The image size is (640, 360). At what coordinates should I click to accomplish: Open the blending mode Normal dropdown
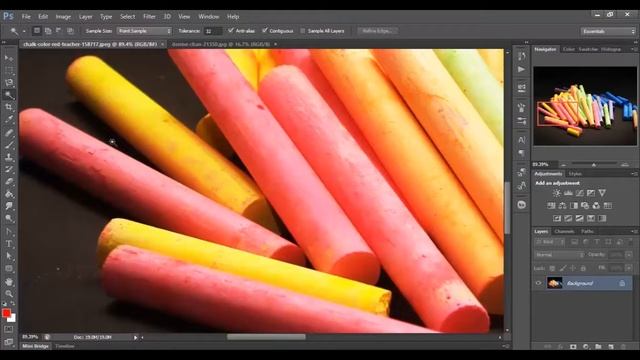(x=559, y=255)
